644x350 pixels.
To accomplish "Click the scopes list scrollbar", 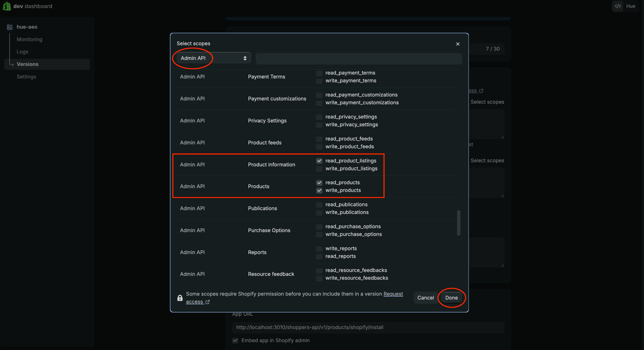I will coord(458,223).
